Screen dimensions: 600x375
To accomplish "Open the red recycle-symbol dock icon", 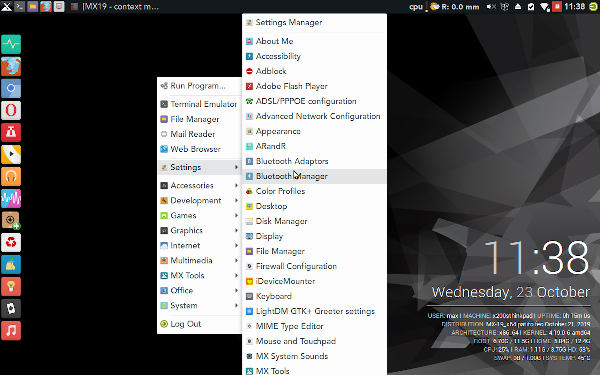I will [x=11, y=243].
